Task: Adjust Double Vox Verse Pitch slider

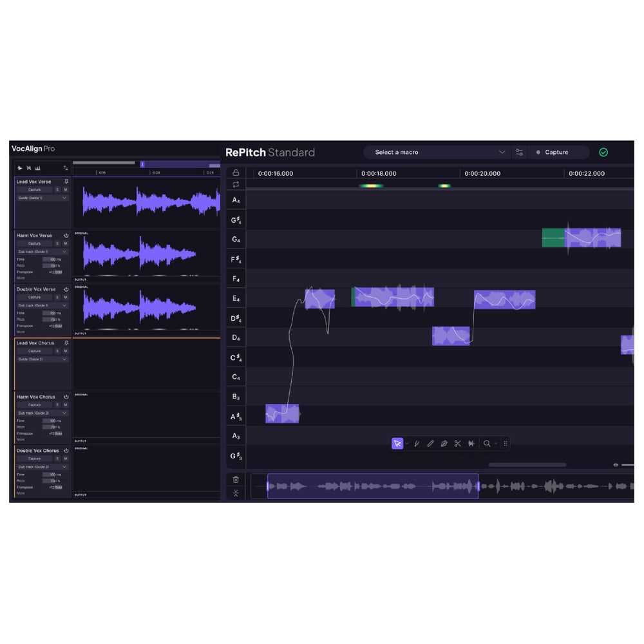Action: [52, 319]
